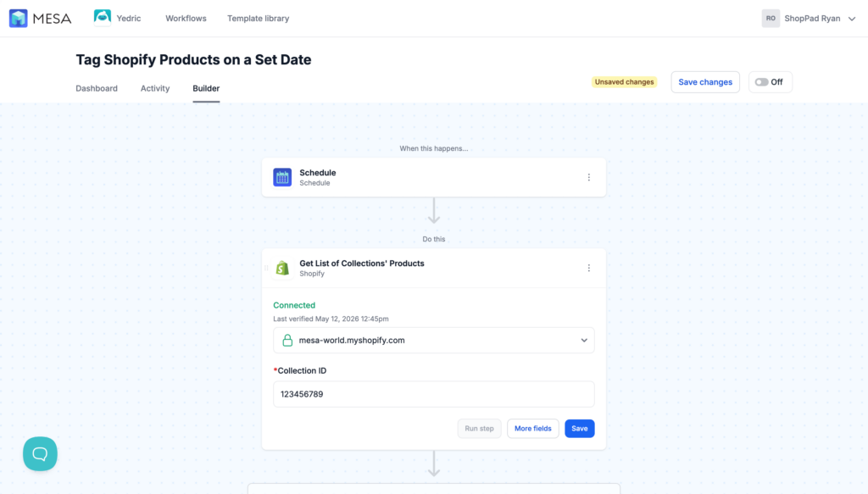868x494 pixels.
Task: Click the Shopify bag icon
Action: (x=282, y=268)
